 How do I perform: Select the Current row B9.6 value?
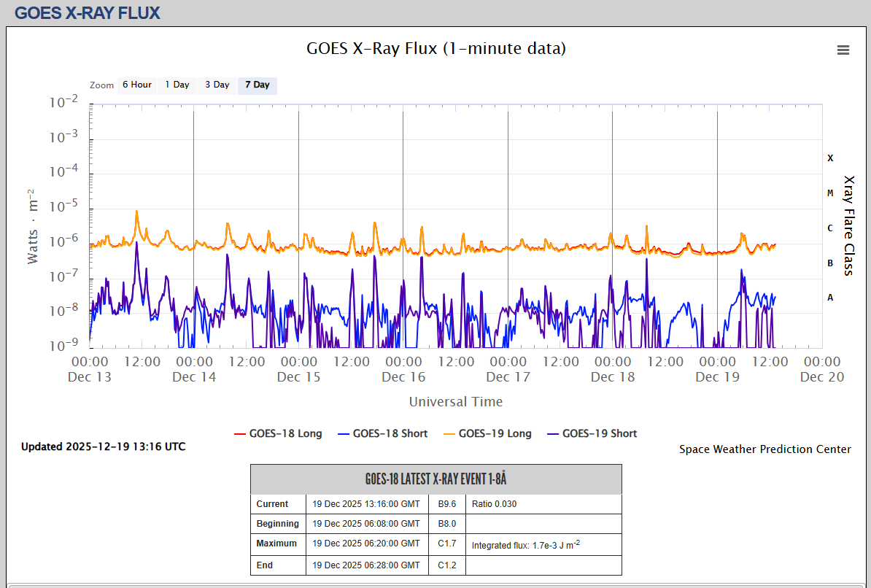click(x=446, y=504)
